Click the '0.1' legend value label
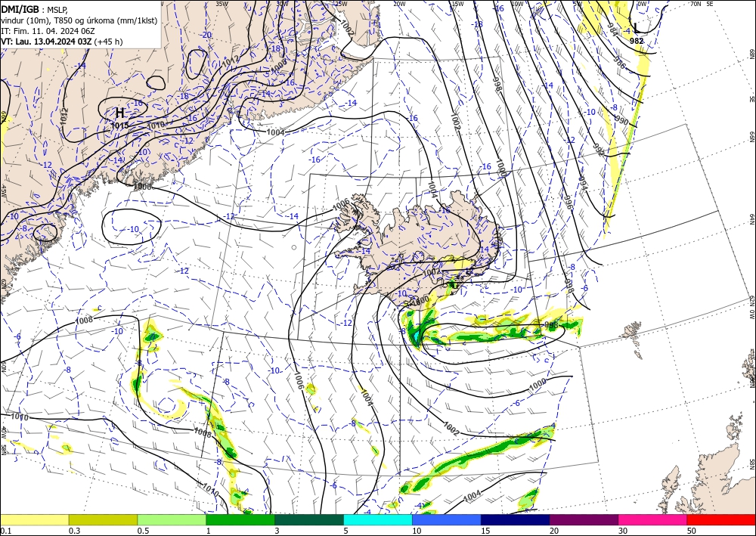This screenshot has height=536, width=756. 5,531
